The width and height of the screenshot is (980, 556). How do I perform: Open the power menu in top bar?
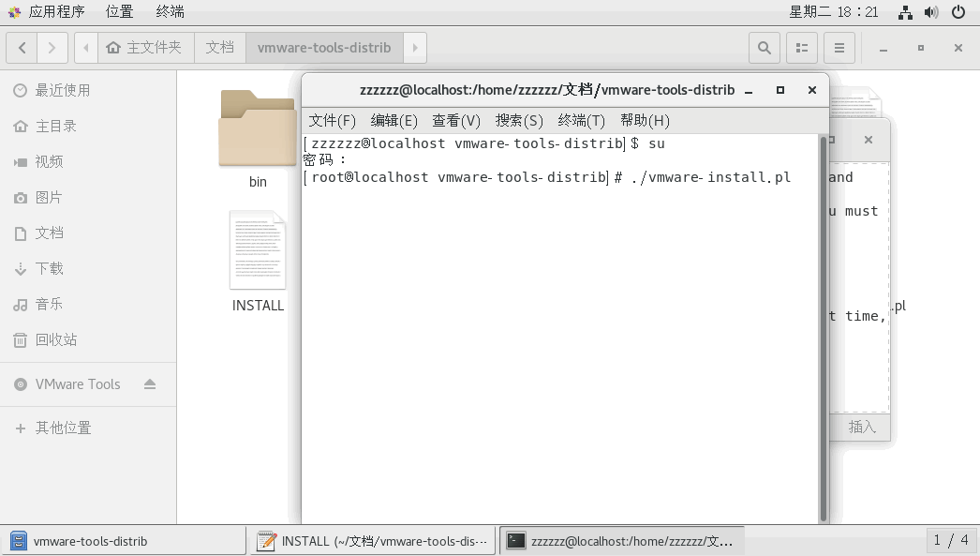(x=958, y=12)
